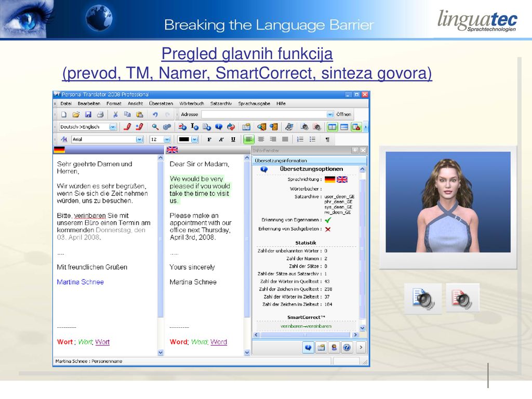Click the numbered list icon
The image size is (532, 399).
pyautogui.click(x=300, y=139)
